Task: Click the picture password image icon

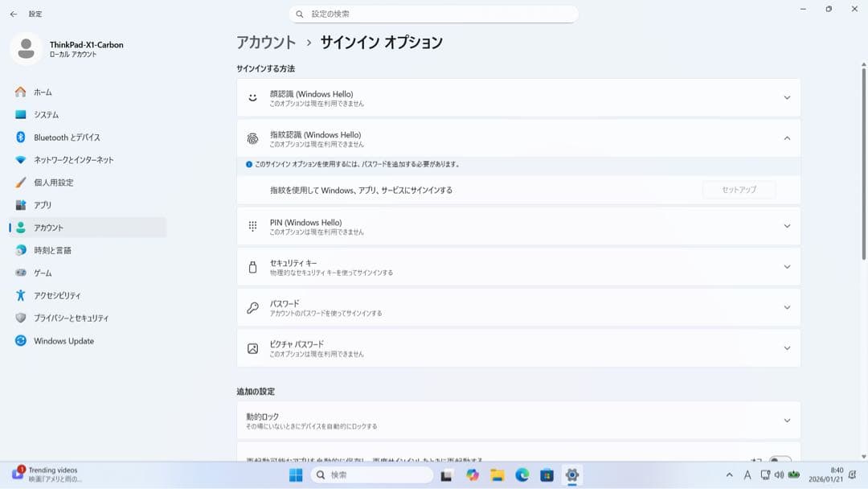Action: (x=253, y=347)
